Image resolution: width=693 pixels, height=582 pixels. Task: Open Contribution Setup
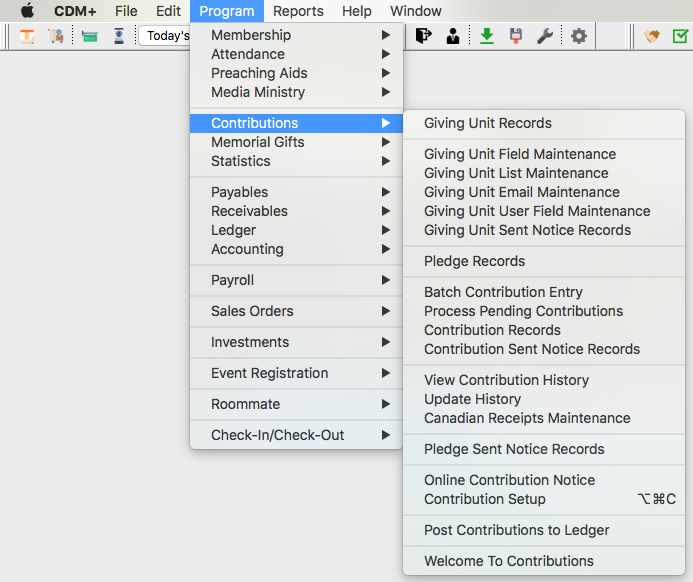[x=485, y=499]
